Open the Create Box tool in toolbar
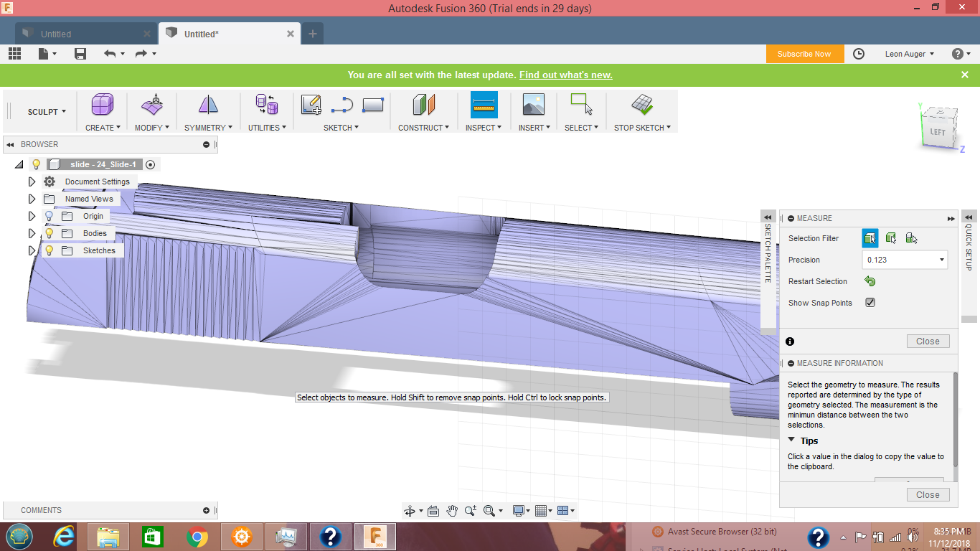This screenshot has width=980, height=551. [103, 105]
